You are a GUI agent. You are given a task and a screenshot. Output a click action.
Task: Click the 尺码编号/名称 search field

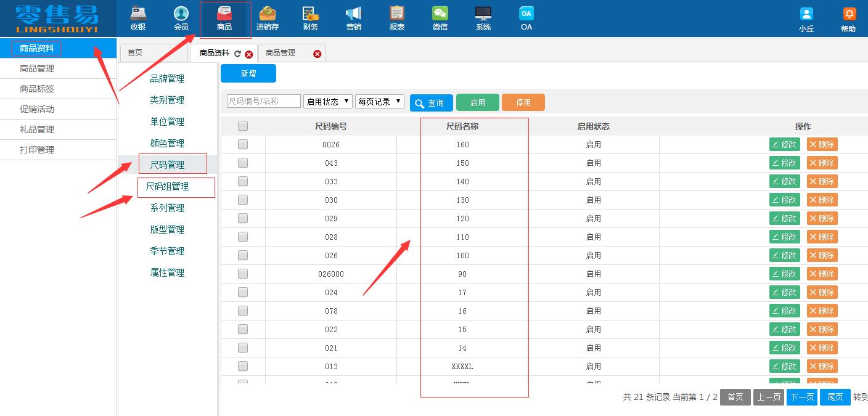(264, 102)
